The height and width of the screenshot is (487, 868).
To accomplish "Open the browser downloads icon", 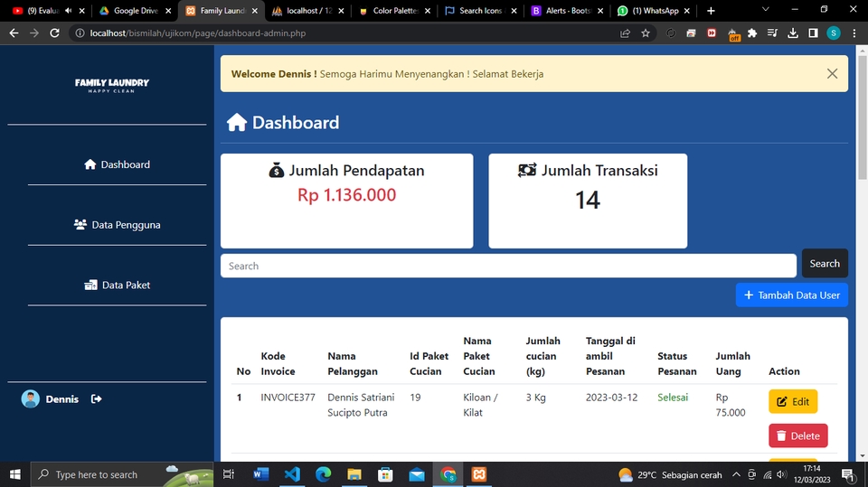I will 793,33.
